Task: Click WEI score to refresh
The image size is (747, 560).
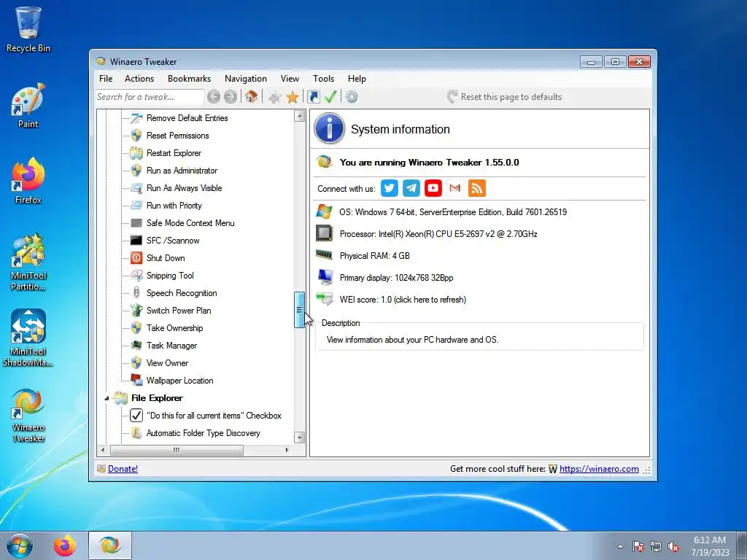Action: [403, 300]
